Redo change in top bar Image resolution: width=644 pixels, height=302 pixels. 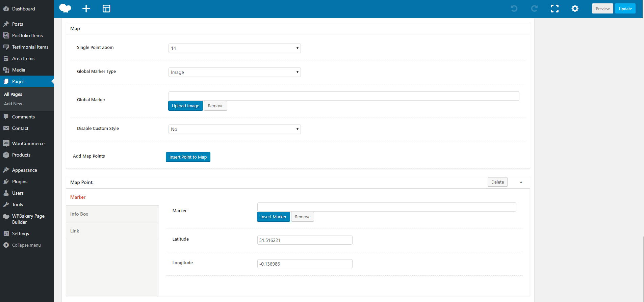[534, 8]
